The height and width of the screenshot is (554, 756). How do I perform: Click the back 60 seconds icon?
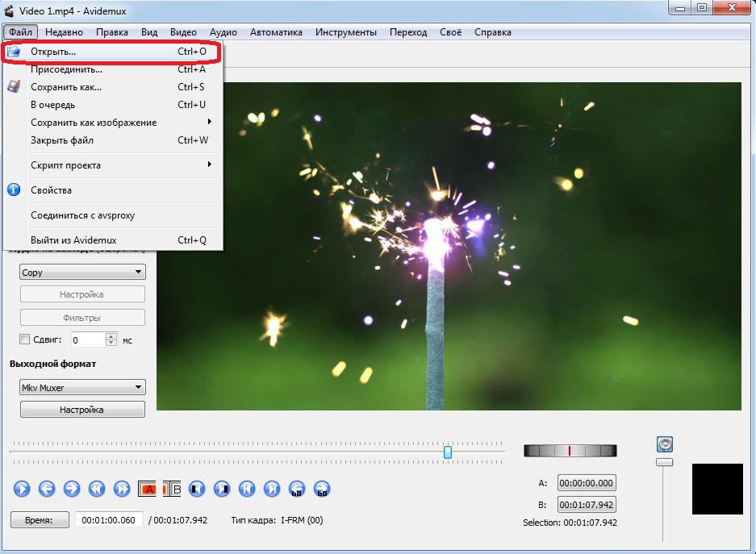click(298, 488)
